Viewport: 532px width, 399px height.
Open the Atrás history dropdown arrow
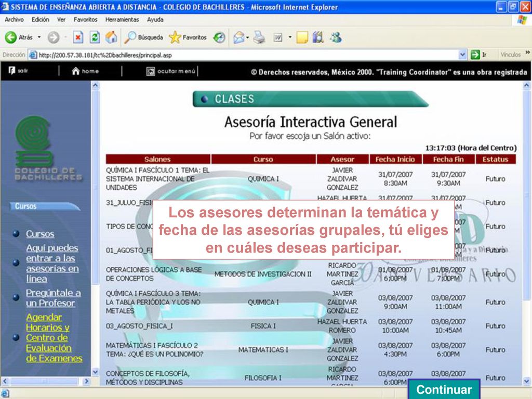point(39,37)
